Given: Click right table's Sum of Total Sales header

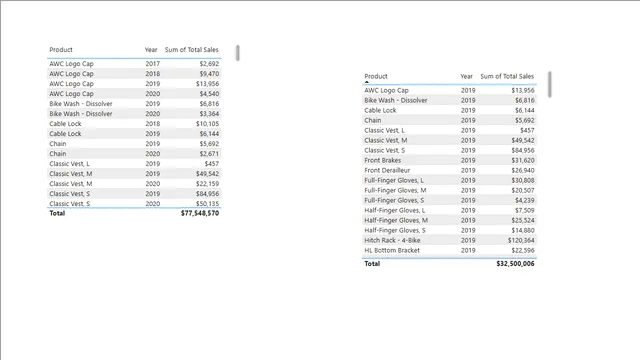Looking at the screenshot, I should pos(507,76).
